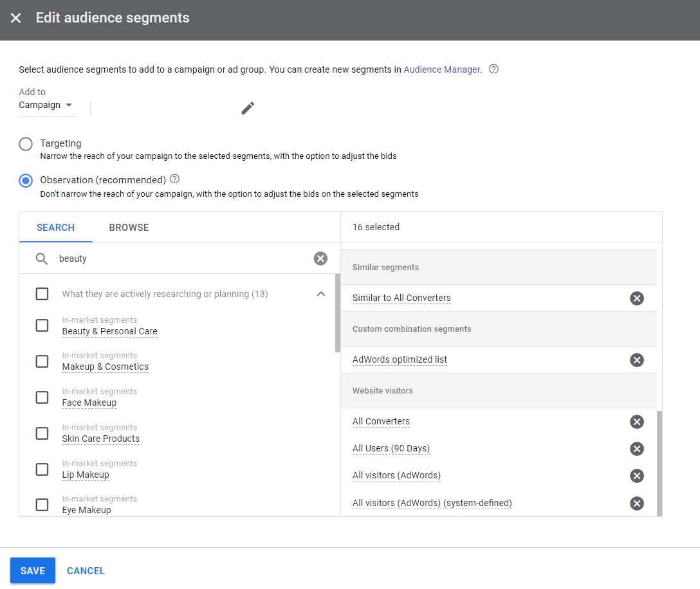Click AdWords optimized list text
The width and height of the screenshot is (700, 589).
coord(400,359)
